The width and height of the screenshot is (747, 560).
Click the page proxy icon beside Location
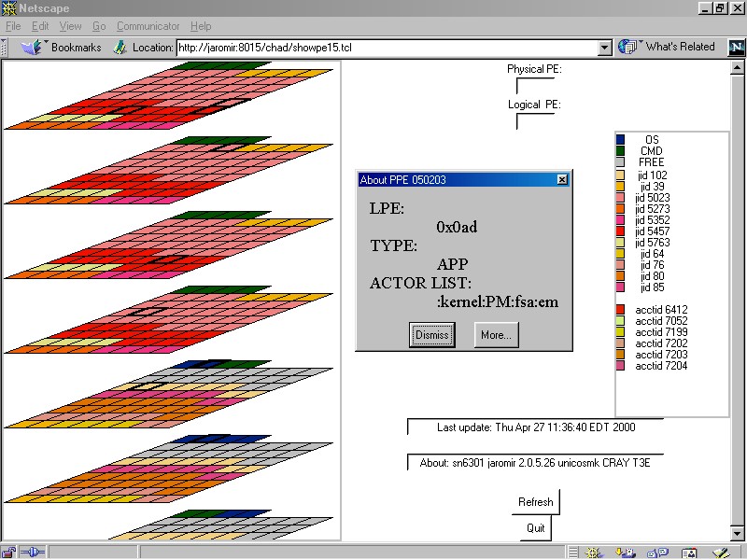[120, 48]
